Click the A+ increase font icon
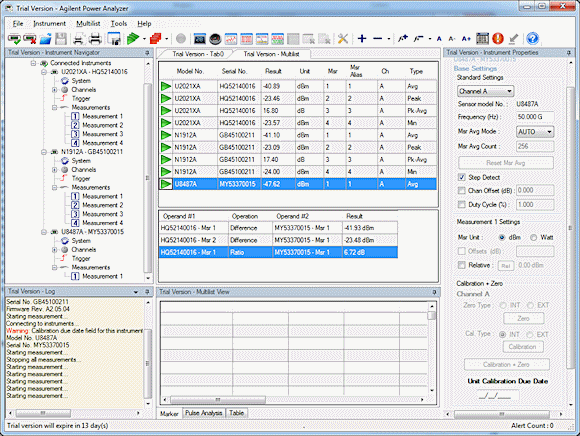580x436 pixels. coord(466,38)
